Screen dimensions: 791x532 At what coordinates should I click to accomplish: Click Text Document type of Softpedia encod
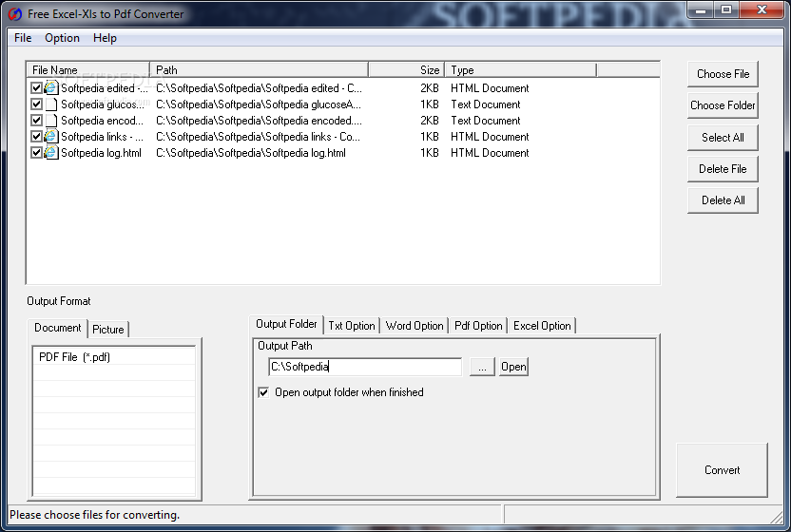[x=485, y=121]
